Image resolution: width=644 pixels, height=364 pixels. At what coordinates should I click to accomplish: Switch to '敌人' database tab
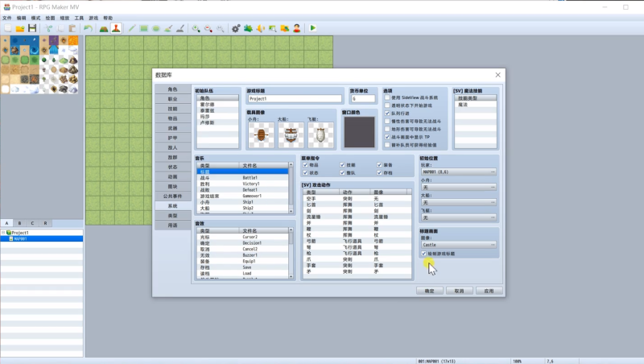(172, 147)
